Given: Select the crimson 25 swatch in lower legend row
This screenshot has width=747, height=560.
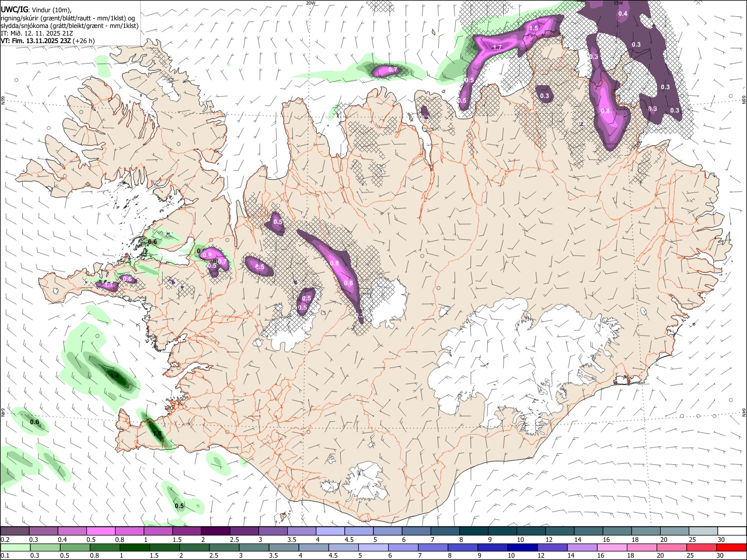Looking at the screenshot, I should 702,547.
